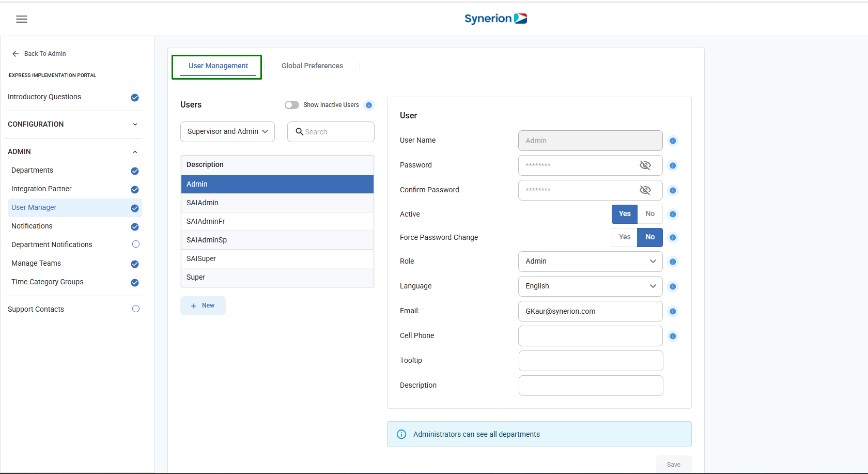The image size is (868, 474).
Task: Set Force Password Change to No
Action: coord(650,237)
